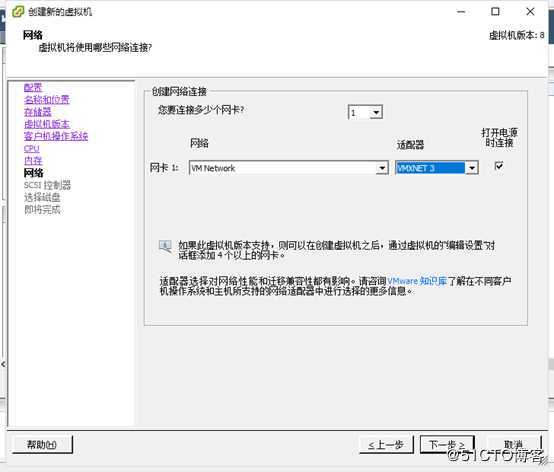Click the highlighted VMXNET 3 value
This screenshot has width=554, height=472.
pos(430,168)
